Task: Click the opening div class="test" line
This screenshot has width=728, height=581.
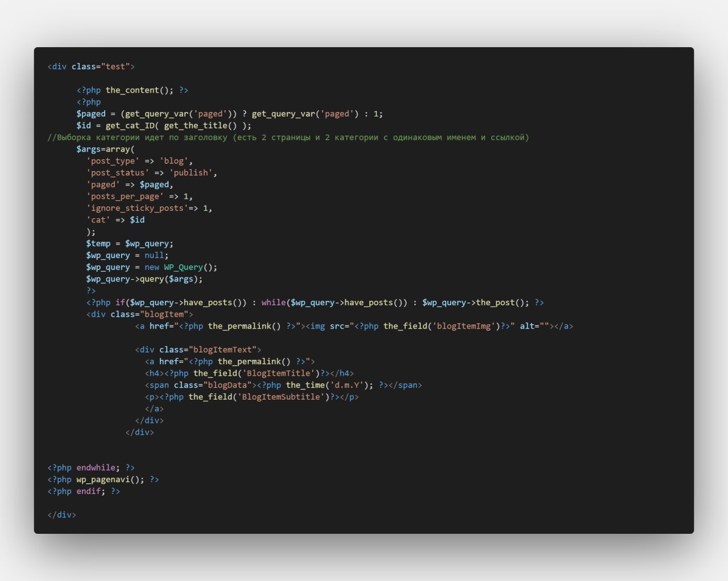Action: [x=91, y=67]
